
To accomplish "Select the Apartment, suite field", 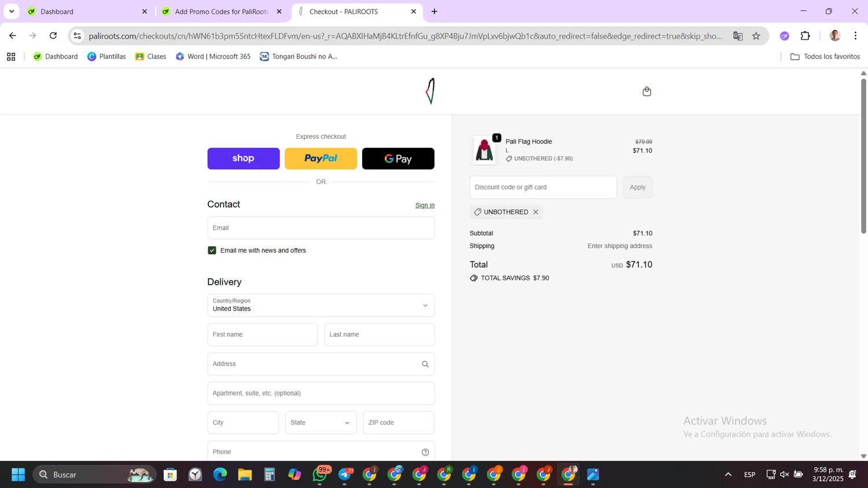I will [321, 393].
